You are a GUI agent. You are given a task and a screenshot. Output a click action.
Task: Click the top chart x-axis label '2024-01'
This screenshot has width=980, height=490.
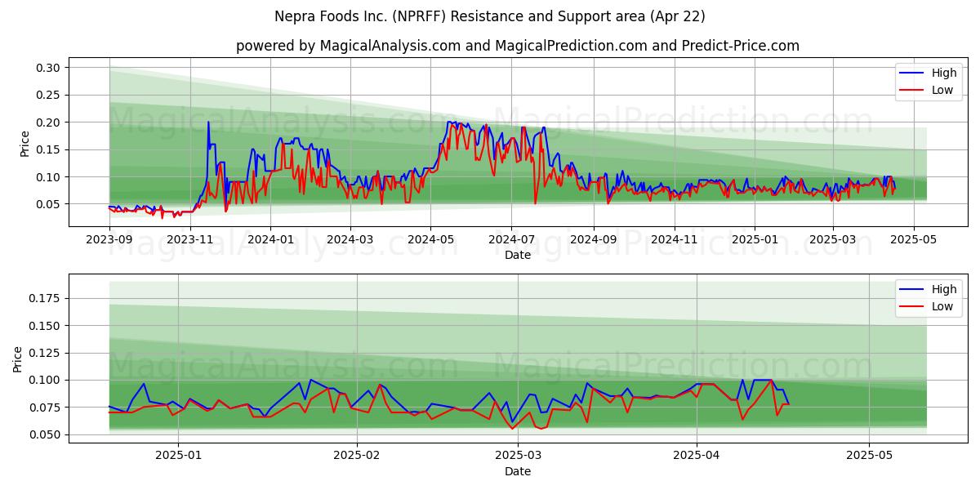(270, 239)
